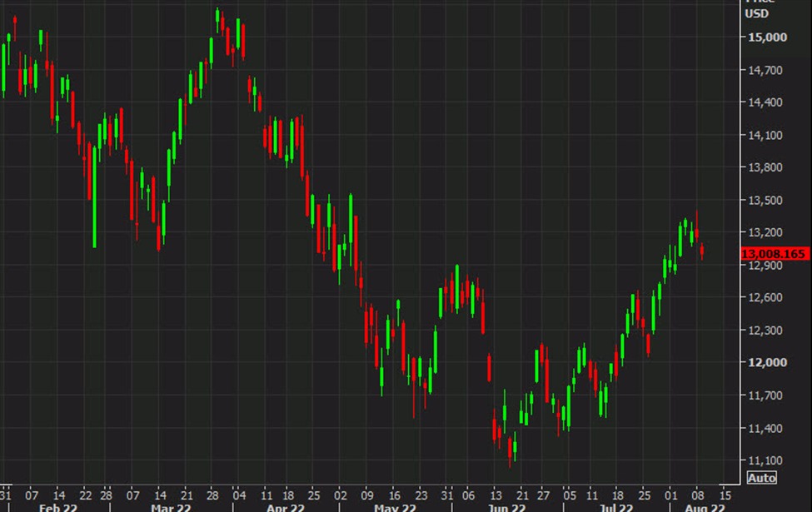Screen dimensions: 812x512
Task: Click the Auto scaling button
Action: point(762,477)
